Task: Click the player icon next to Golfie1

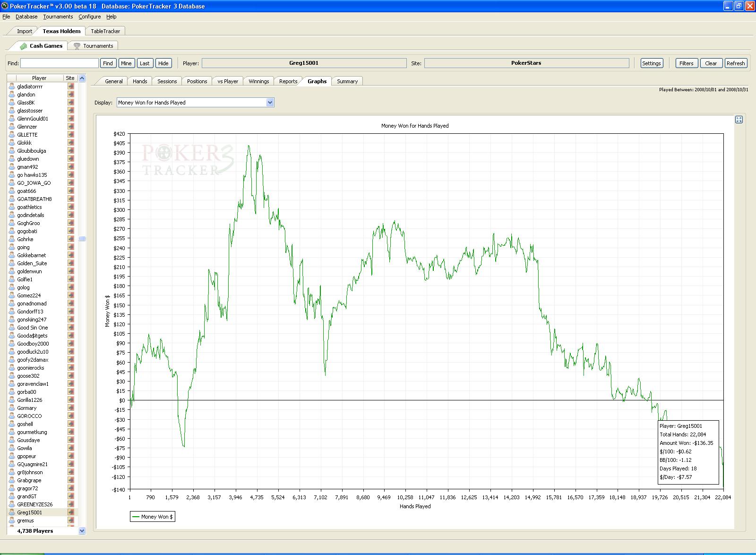Action: [x=12, y=279]
